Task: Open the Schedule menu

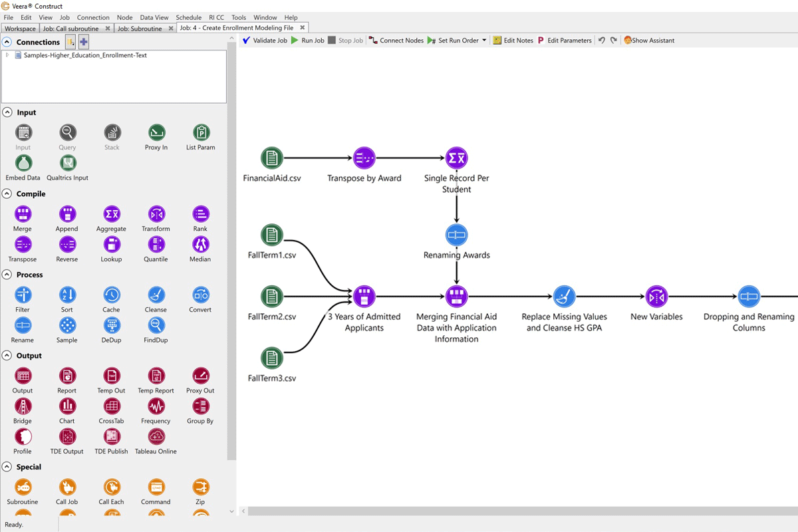Action: click(x=189, y=17)
